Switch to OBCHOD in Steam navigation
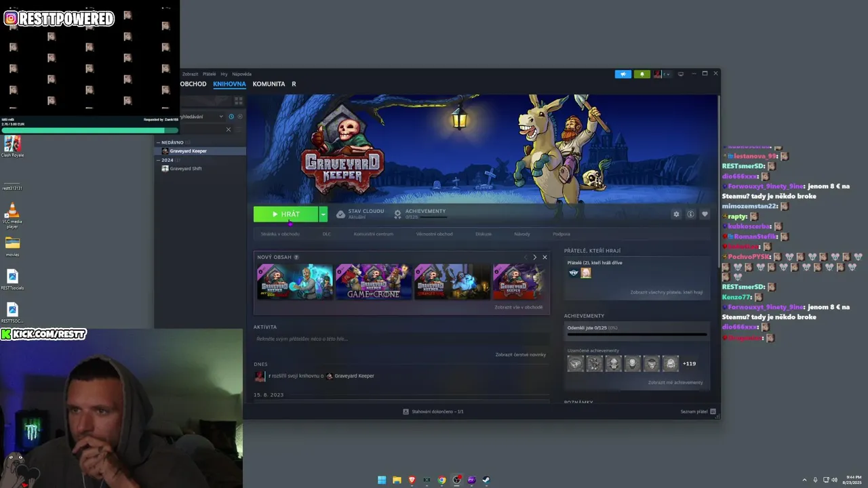868x488 pixels. 193,84
